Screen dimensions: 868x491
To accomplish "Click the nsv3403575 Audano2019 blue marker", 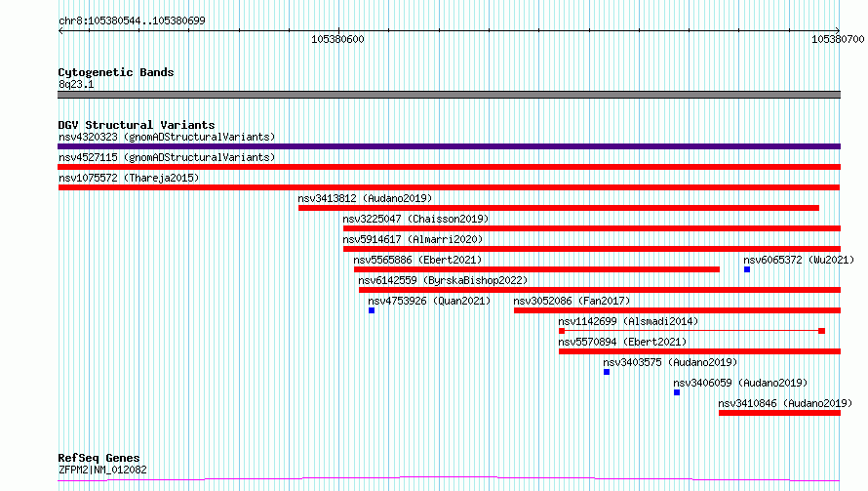I will click(x=607, y=372).
